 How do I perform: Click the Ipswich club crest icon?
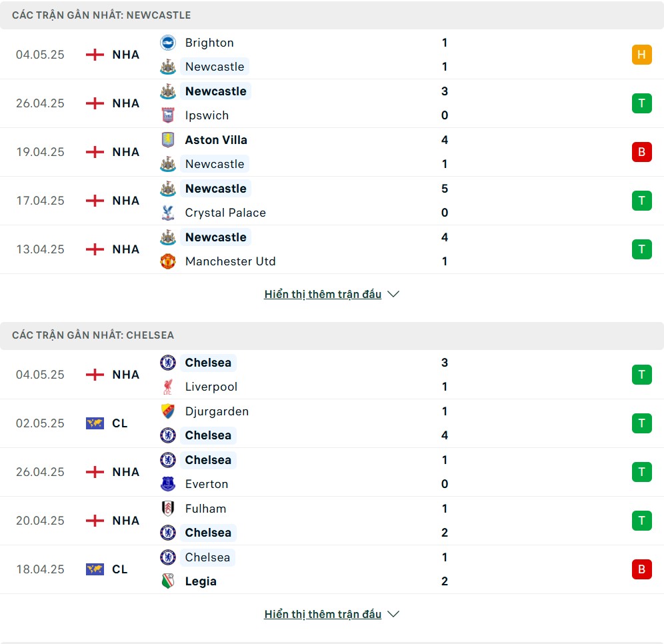click(168, 115)
